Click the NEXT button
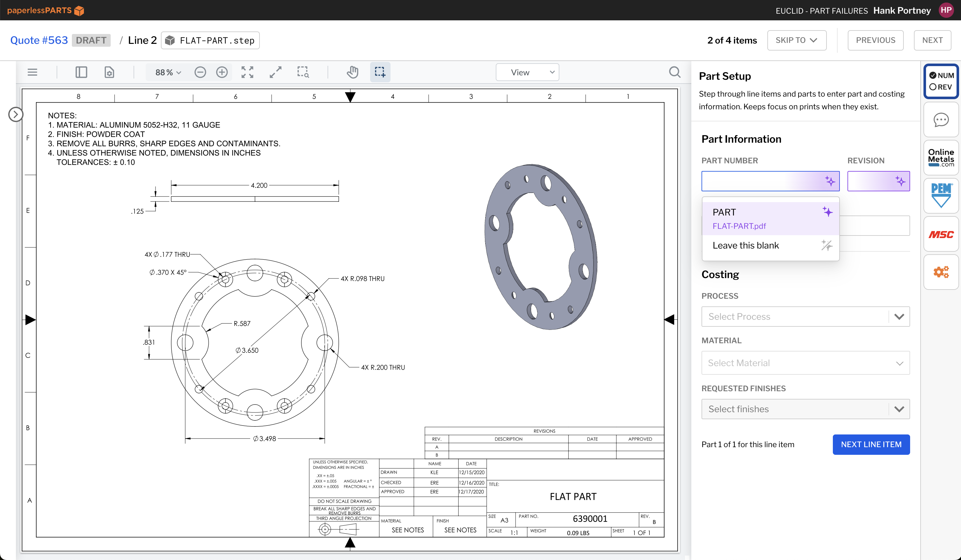 [x=932, y=40]
